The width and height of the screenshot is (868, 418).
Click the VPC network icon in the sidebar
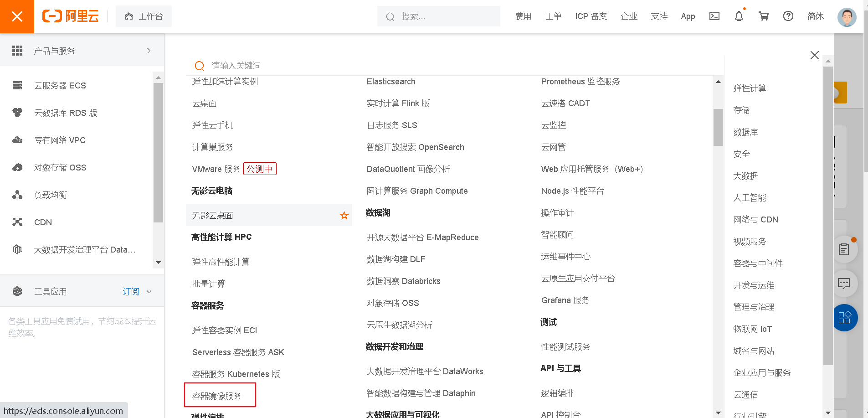tap(17, 140)
